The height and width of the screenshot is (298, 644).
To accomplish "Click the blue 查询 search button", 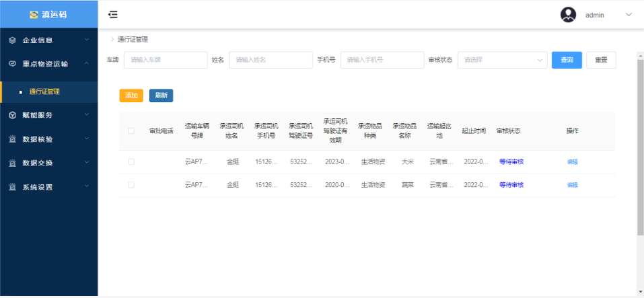I will point(567,60).
